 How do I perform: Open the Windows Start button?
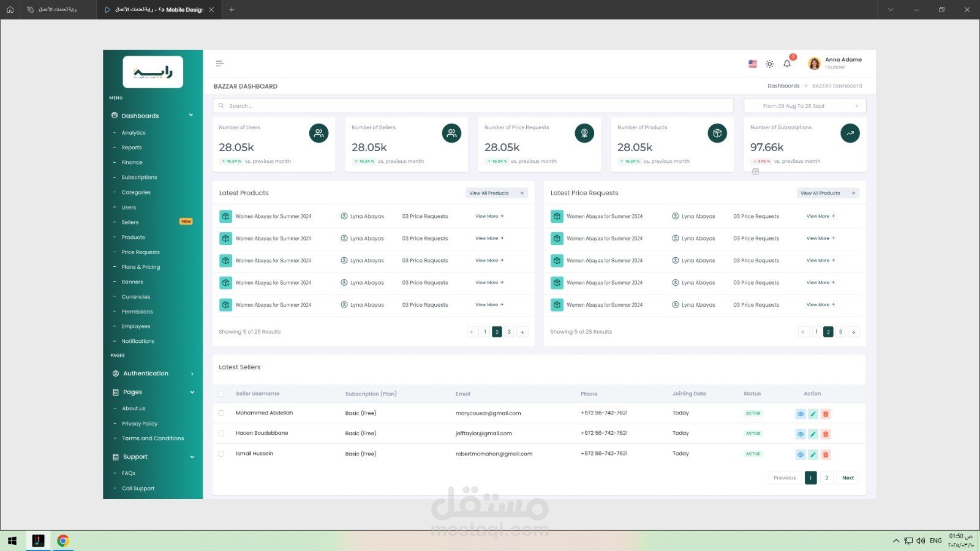[x=12, y=541]
